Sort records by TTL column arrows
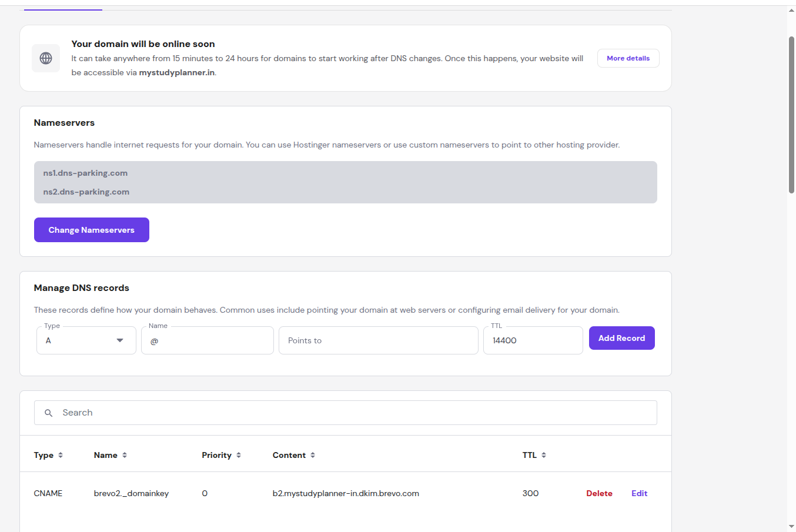796x532 pixels. pos(544,455)
